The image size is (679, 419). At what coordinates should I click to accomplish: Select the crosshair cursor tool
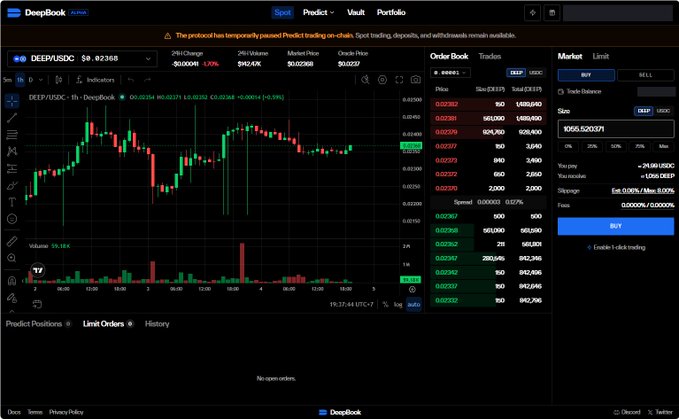pos(12,100)
